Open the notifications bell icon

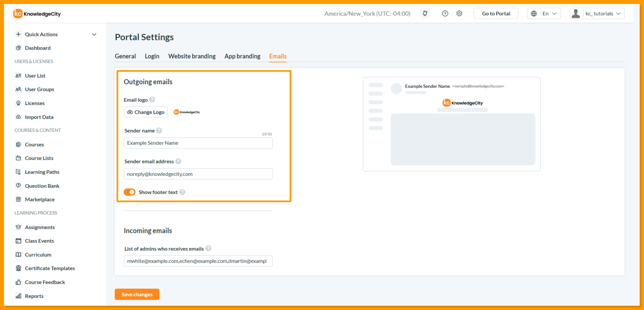click(425, 14)
